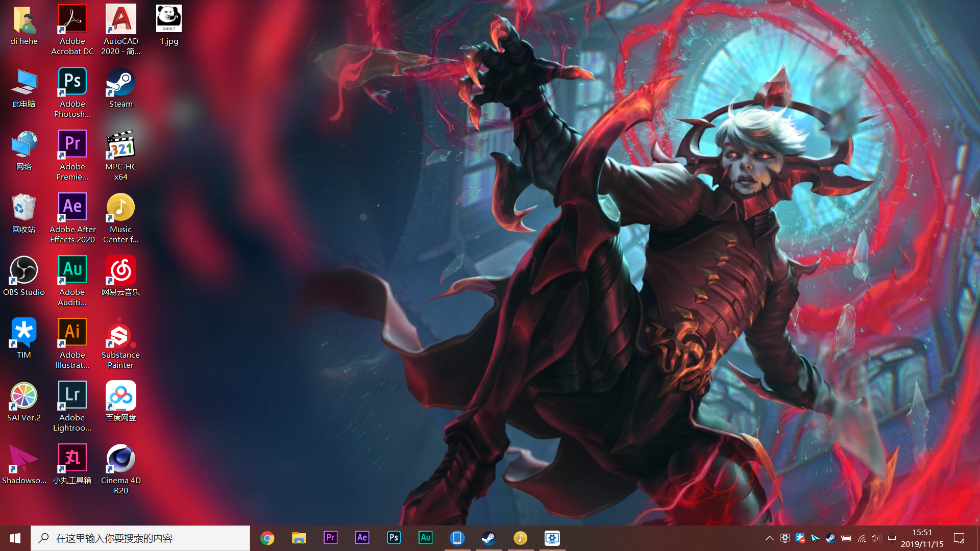Open the volume control in the tray
The width and height of the screenshot is (980, 551).
point(876,538)
